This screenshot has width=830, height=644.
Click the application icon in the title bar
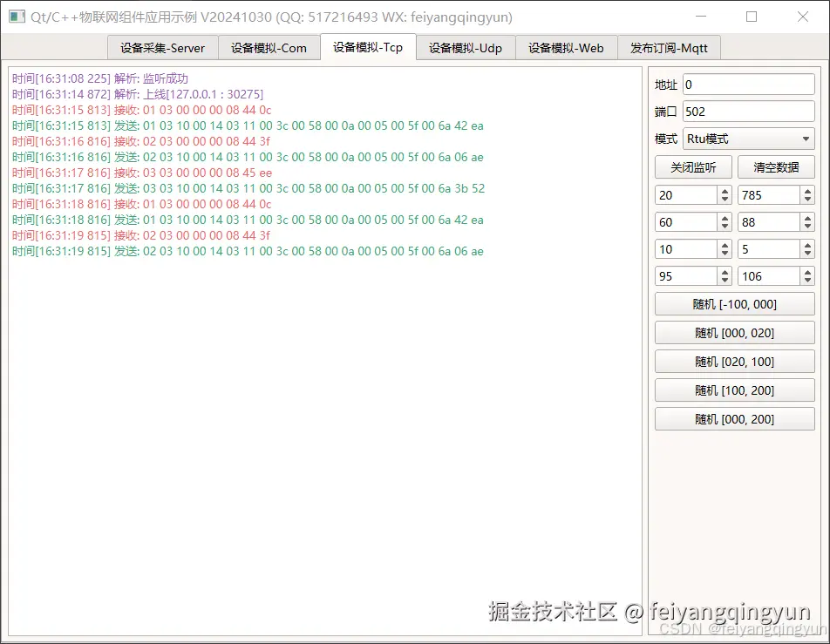click(x=17, y=17)
